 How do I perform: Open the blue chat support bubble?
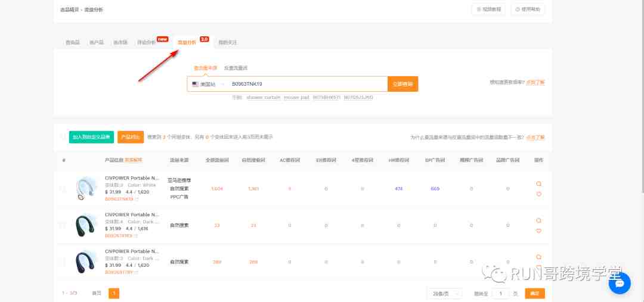point(619,284)
